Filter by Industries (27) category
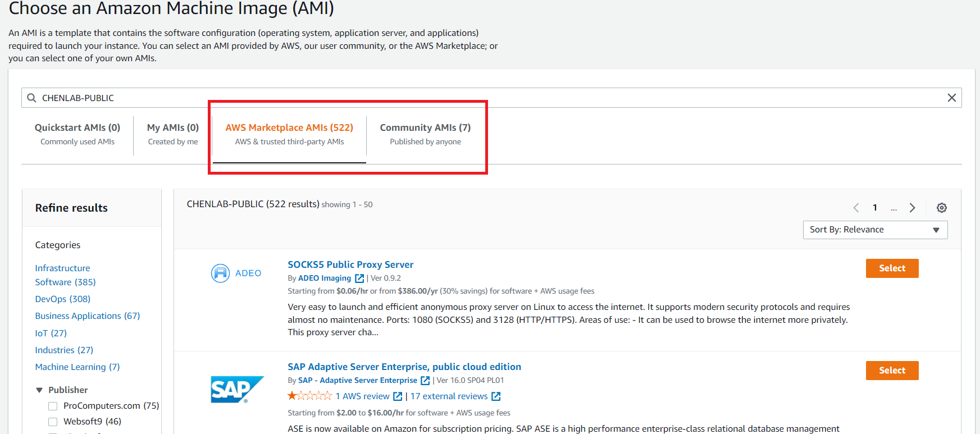Image resolution: width=980 pixels, height=434 pixels. coord(64,350)
